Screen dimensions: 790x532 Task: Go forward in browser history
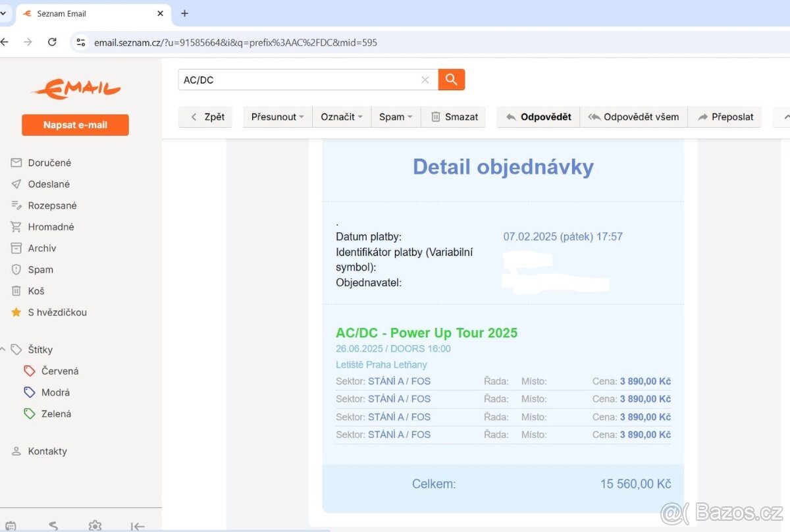28,42
